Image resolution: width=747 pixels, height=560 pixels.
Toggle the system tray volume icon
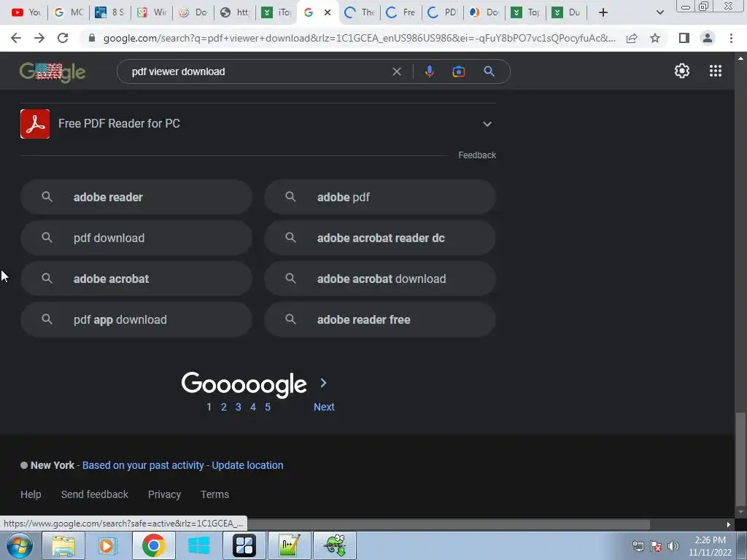(673, 546)
